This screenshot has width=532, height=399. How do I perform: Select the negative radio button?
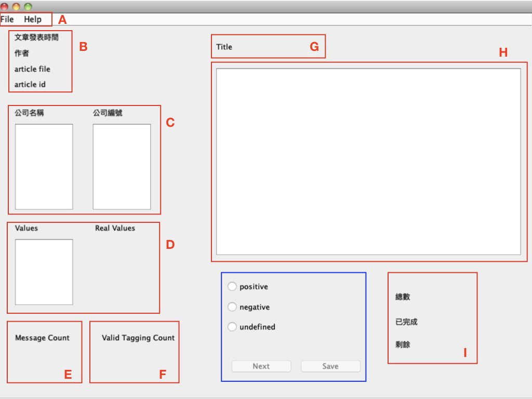232,307
